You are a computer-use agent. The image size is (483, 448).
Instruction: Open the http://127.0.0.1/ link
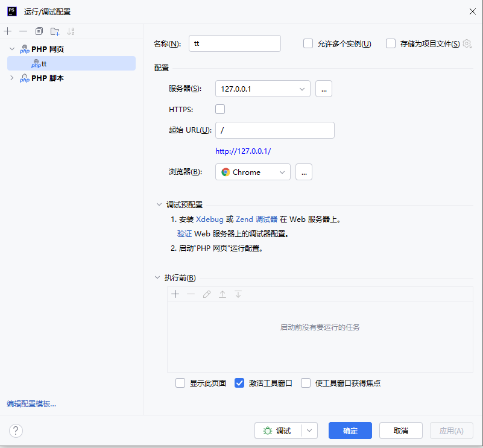coord(243,151)
